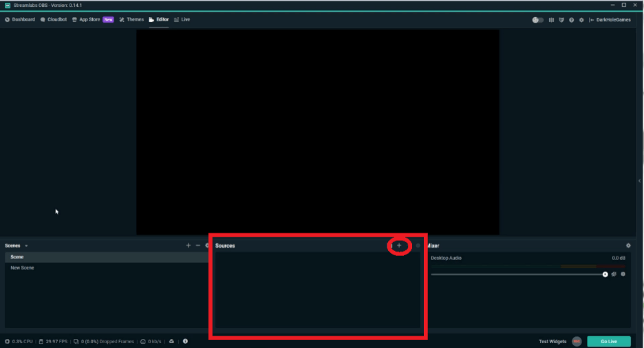Open Desktop Audio source settings gear

(x=623, y=274)
